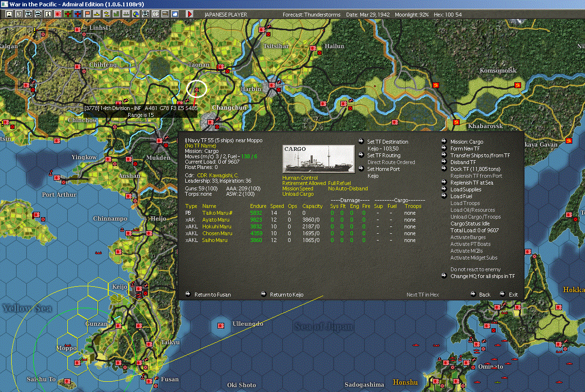Click the red end-turn arrow in toolbar

[x=190, y=14]
